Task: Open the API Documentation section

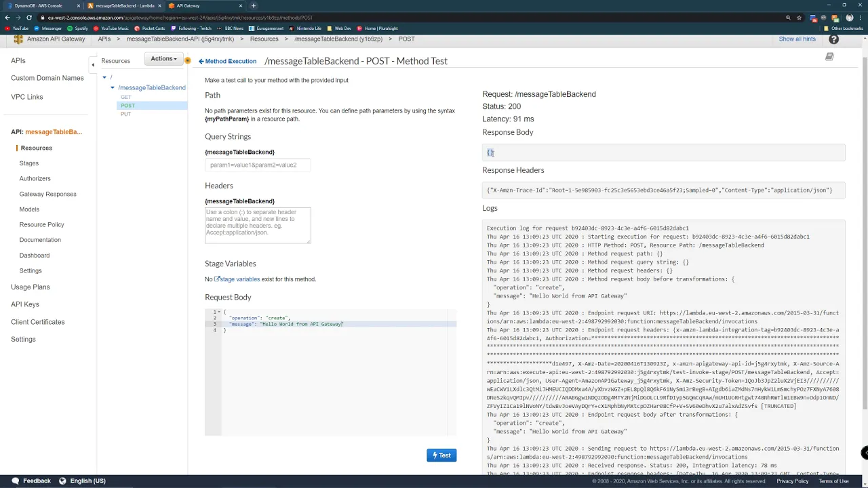Action: pyautogui.click(x=40, y=240)
